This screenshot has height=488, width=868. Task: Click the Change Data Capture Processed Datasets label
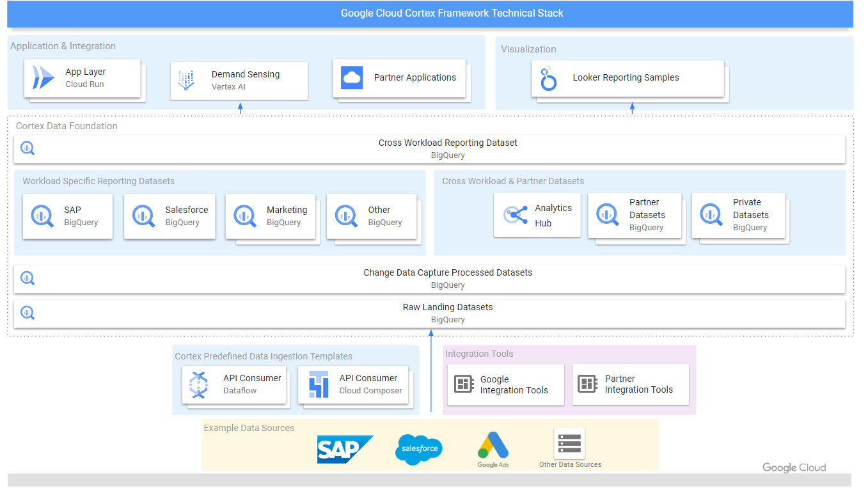(448, 272)
